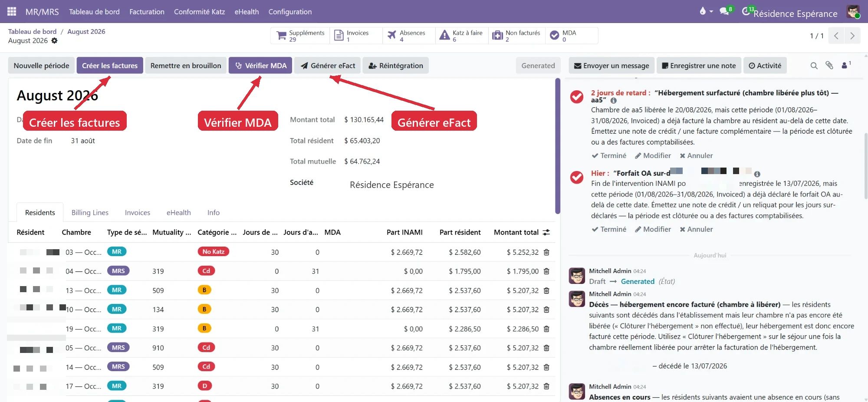Click the Créer les factures button
This screenshot has height=402, width=868.
(110, 66)
